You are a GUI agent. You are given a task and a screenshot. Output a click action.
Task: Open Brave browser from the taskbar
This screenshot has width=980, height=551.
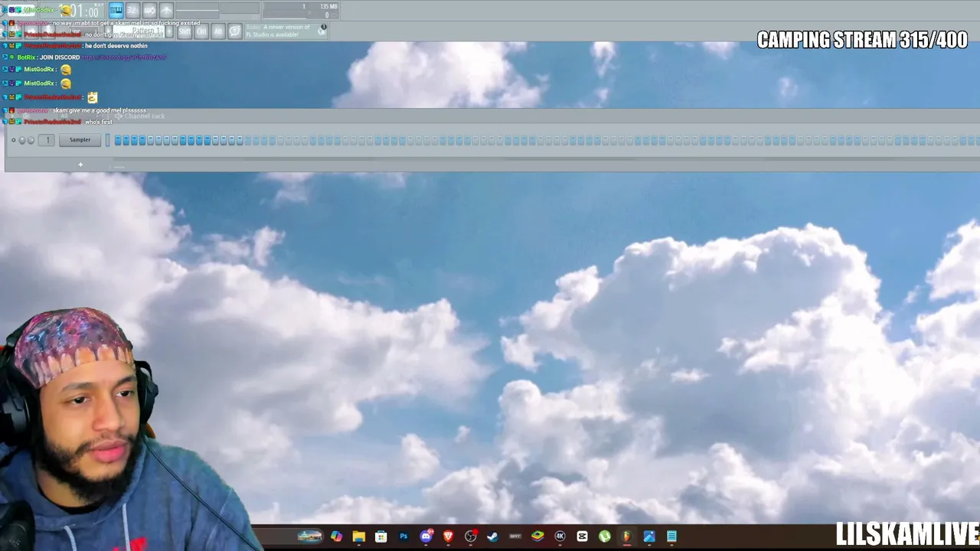coord(449,536)
